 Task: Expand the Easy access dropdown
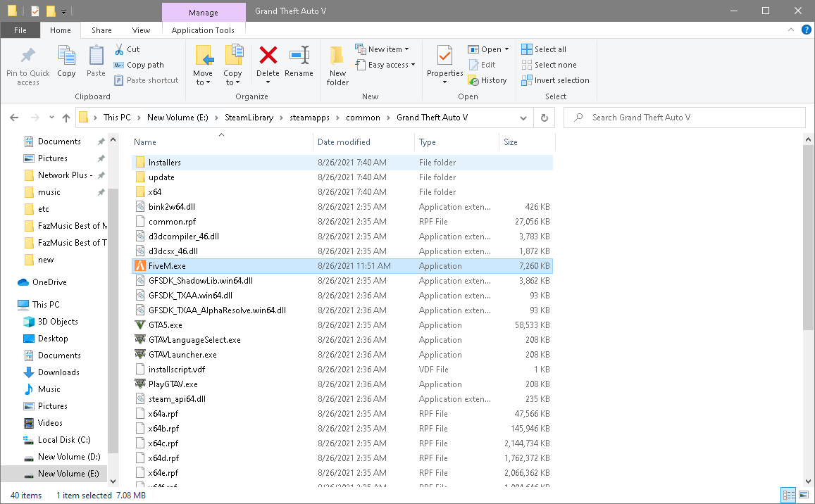pyautogui.click(x=413, y=65)
